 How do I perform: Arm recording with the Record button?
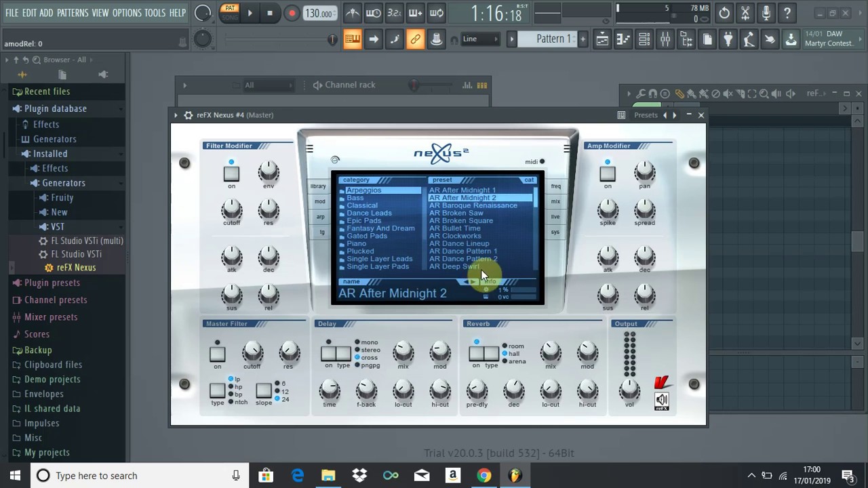pyautogui.click(x=292, y=13)
